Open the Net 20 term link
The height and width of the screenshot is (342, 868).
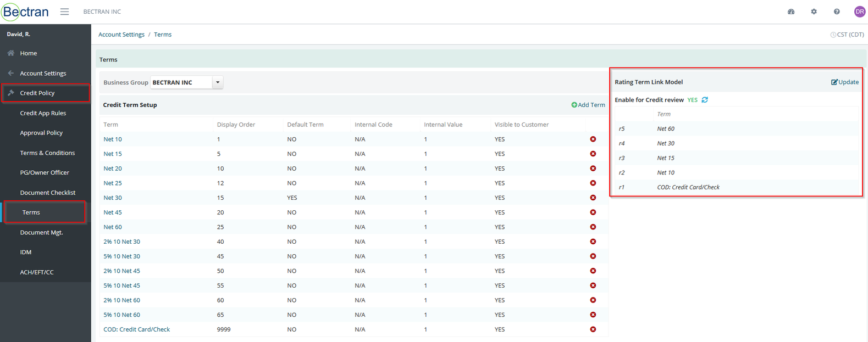113,169
